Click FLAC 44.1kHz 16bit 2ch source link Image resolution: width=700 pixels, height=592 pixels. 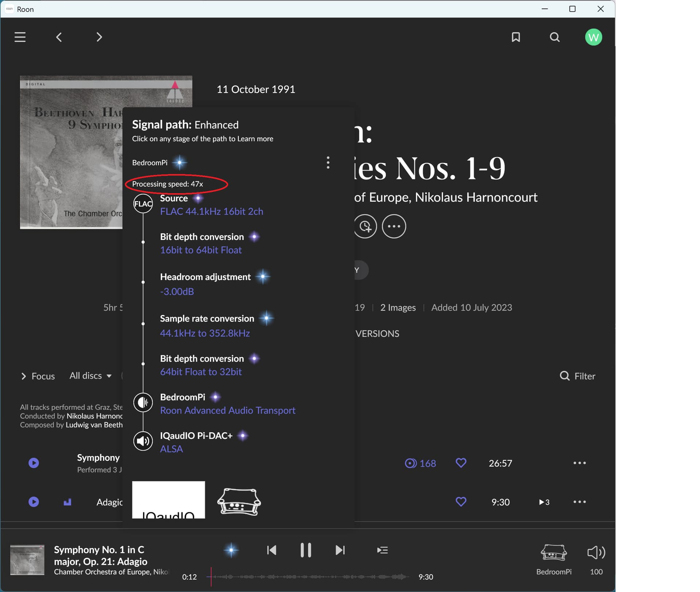click(x=211, y=211)
